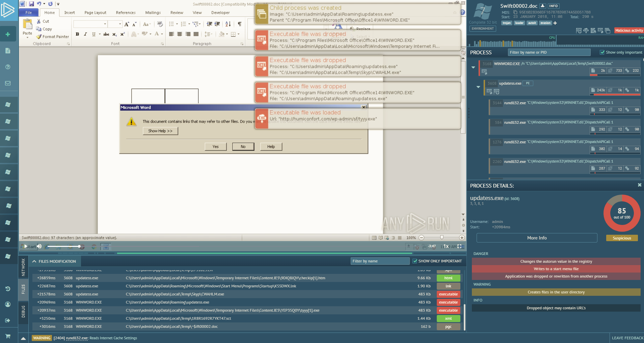Click the show paragraph marks icon
The image size is (644, 343).
point(239,24)
